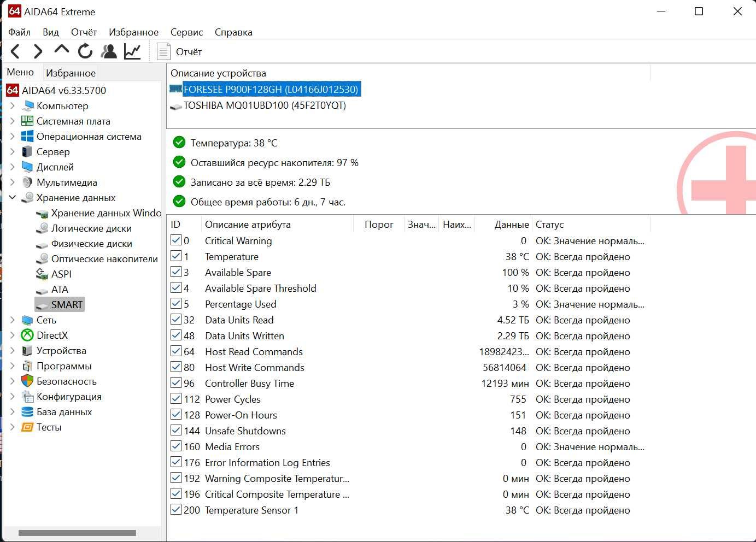Click the ID column header
This screenshot has width=756, height=542.
tap(175, 225)
